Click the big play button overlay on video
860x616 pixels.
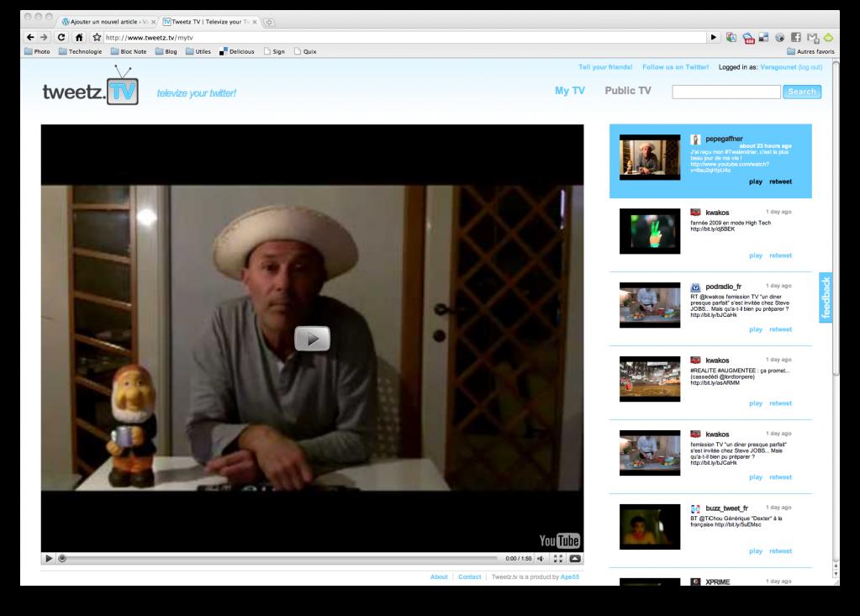pos(312,339)
